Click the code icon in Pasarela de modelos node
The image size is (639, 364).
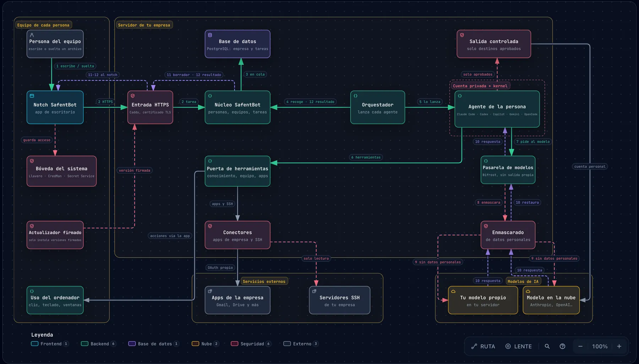tap(486, 161)
